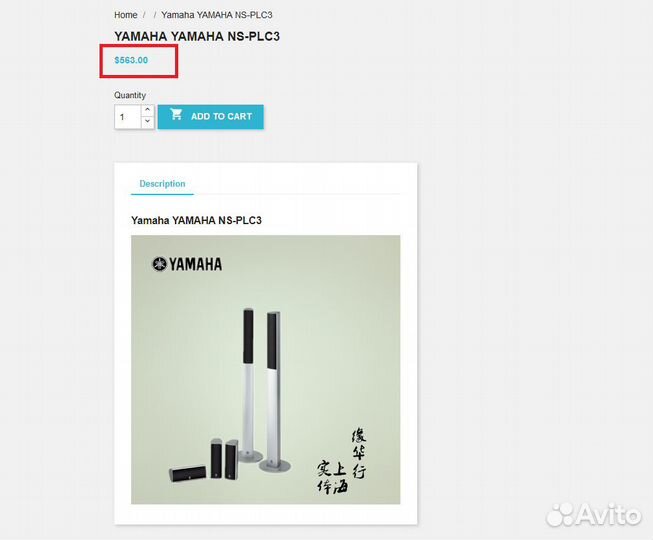The image size is (653, 540).
Task: Click the quantity input field
Action: point(128,117)
